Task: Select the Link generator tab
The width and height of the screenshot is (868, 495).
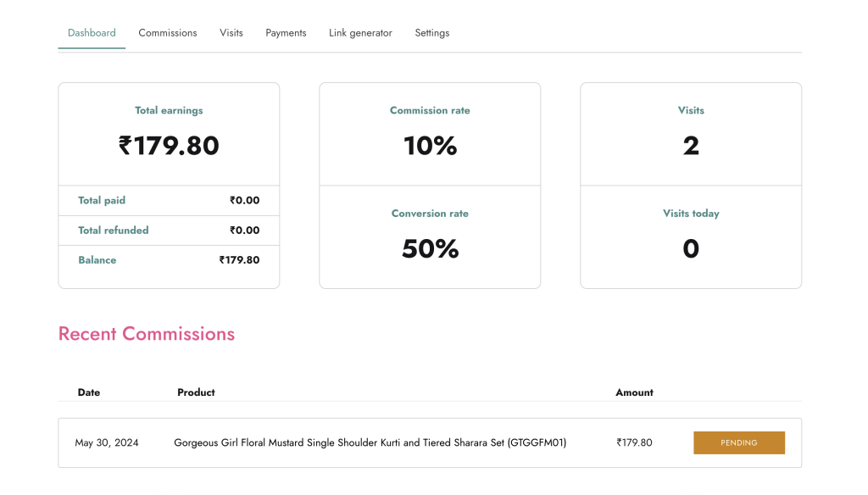Action: (360, 33)
